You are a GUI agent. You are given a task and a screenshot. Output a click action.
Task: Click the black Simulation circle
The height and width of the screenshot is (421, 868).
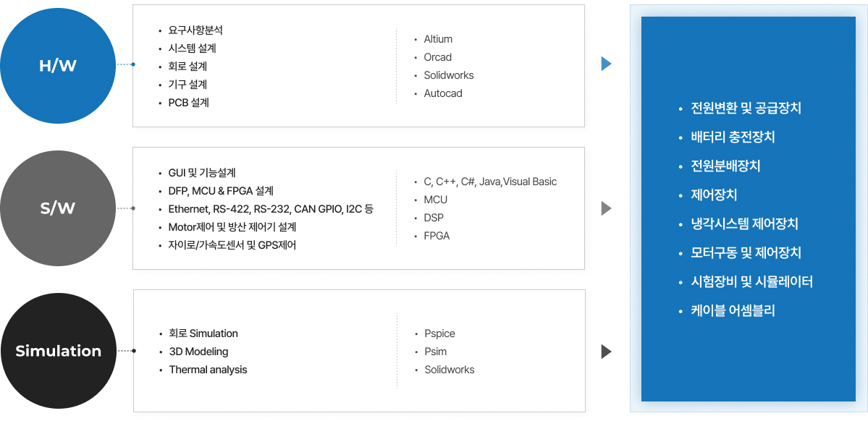click(x=58, y=351)
